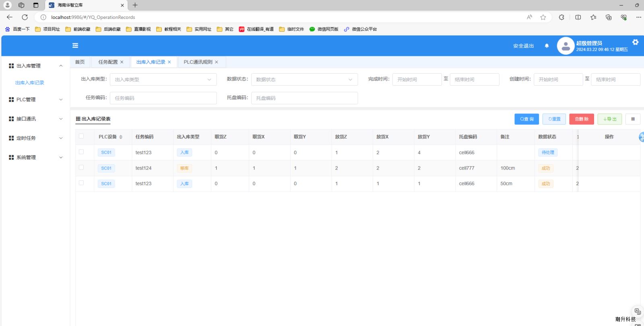Close the 出库入库记录 tab with its X

tap(169, 62)
